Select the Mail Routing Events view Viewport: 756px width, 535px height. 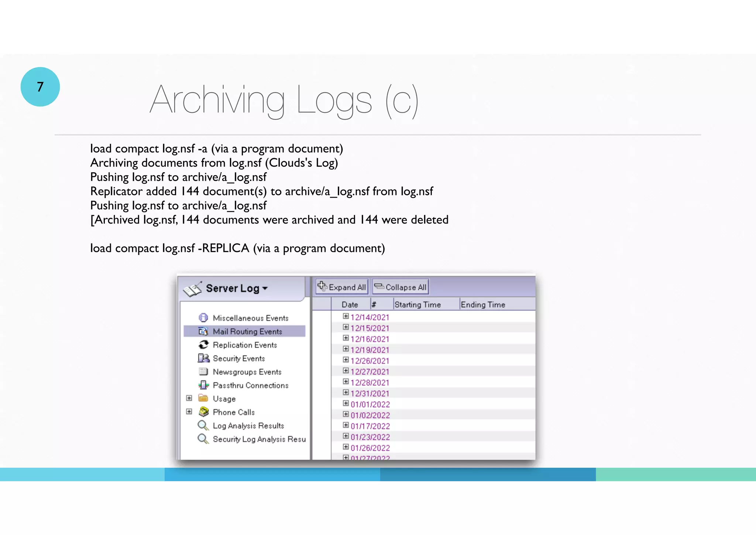coord(247,331)
